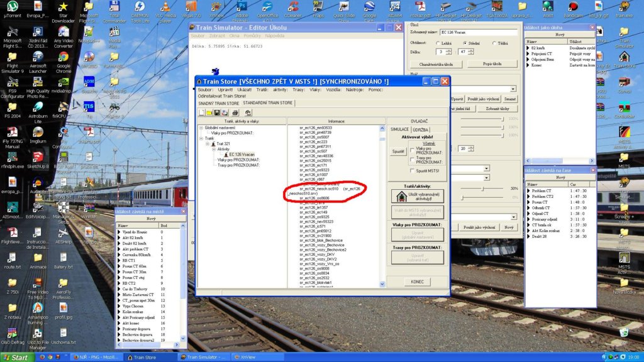The image size is (644, 362).
Task: Collapse the Globální nastavení tree node
Action: click(202, 128)
